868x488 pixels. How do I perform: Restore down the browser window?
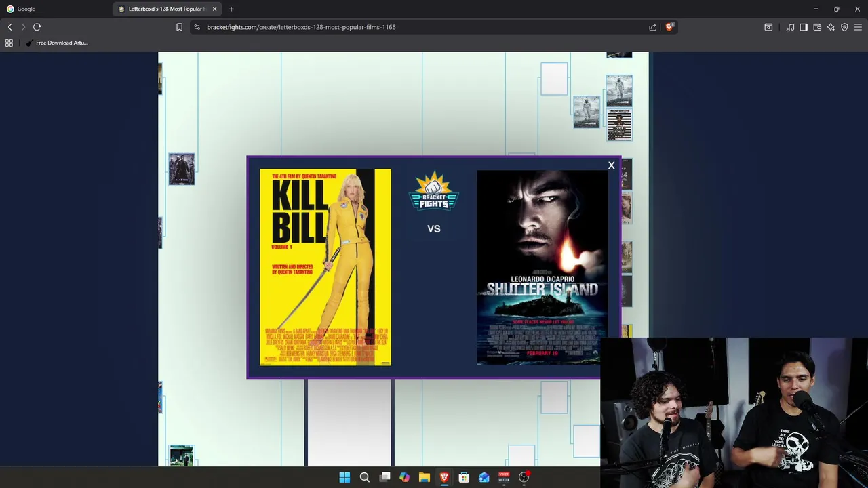click(836, 9)
